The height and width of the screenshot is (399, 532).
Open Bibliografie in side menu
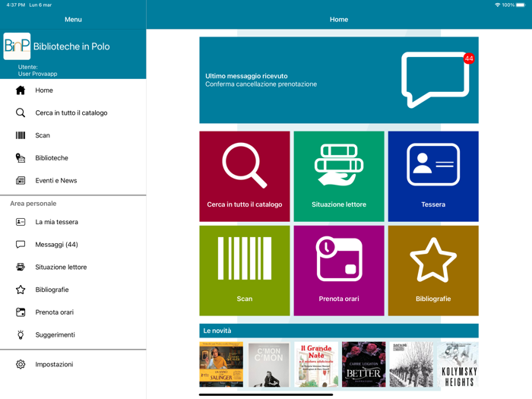point(73,290)
